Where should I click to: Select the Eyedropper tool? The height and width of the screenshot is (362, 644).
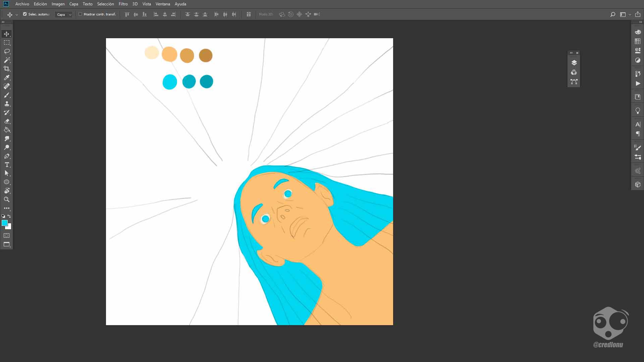click(x=7, y=77)
